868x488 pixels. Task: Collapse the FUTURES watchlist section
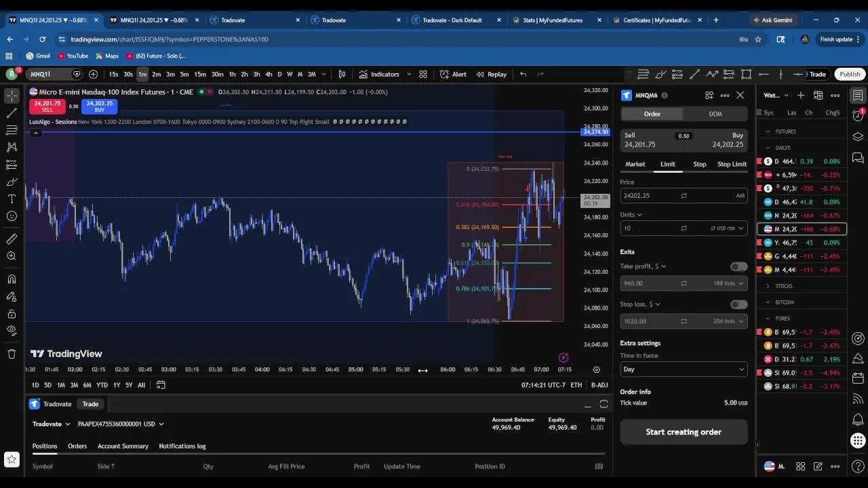pyautogui.click(x=768, y=131)
